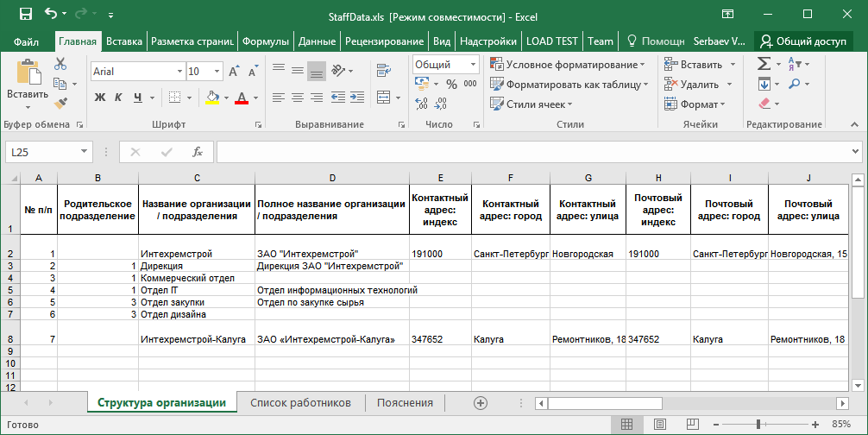868x435 pixels.
Task: Zoom in with the plus button
Action: (x=815, y=425)
